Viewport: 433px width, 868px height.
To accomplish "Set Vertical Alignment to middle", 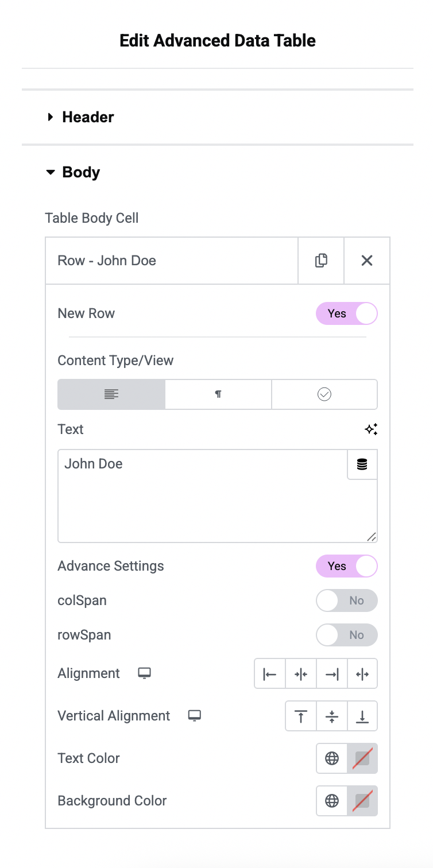I will [331, 716].
